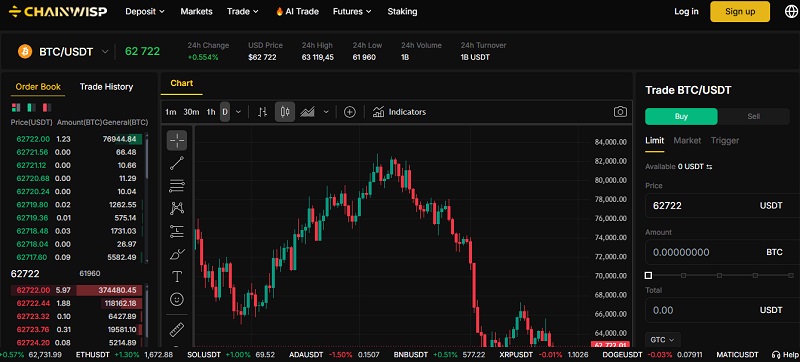Select the Chart tab
Screen dimensions: 800x362
point(182,83)
